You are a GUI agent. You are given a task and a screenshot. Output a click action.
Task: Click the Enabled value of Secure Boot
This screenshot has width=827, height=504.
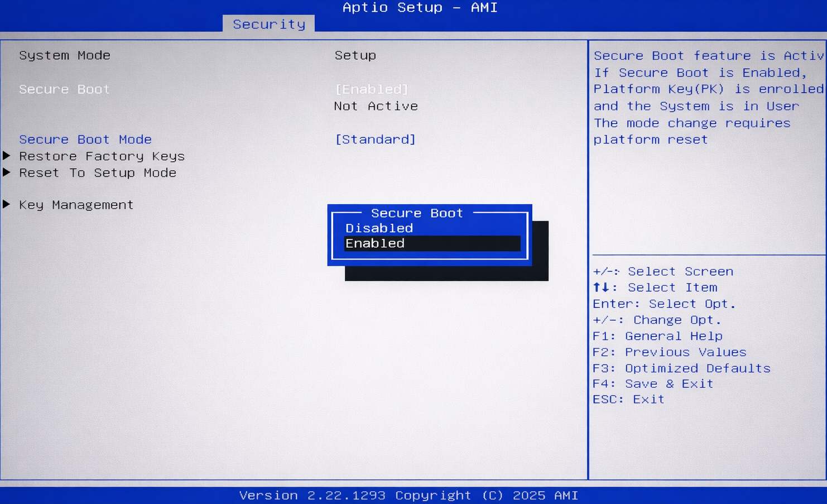click(x=372, y=89)
